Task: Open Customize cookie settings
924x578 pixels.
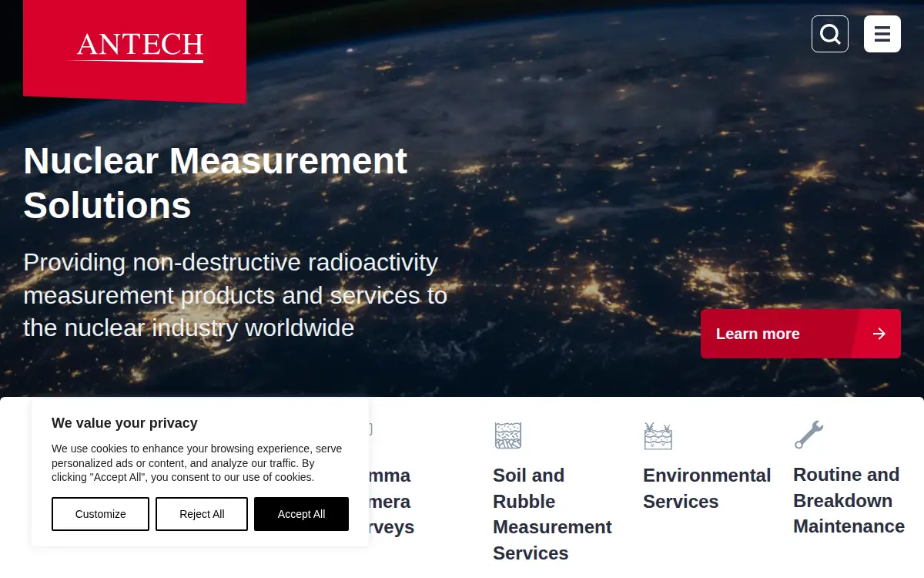Action: click(100, 514)
